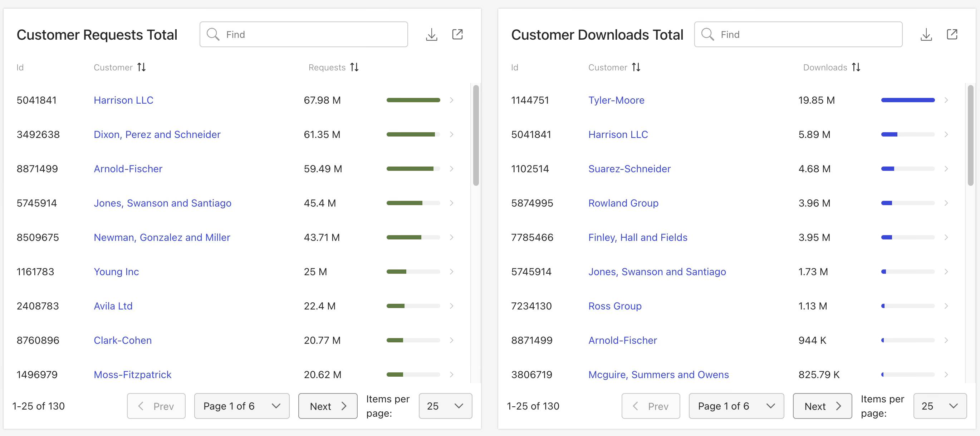Expand Rowland Group row chevron
Screen dimensions: 980x436
[x=946, y=203]
